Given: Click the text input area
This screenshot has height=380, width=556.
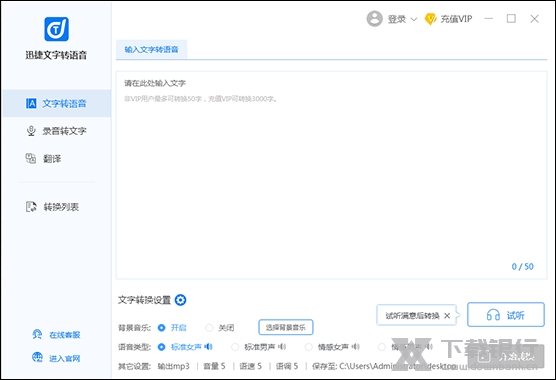Looking at the screenshot, I should (331, 175).
